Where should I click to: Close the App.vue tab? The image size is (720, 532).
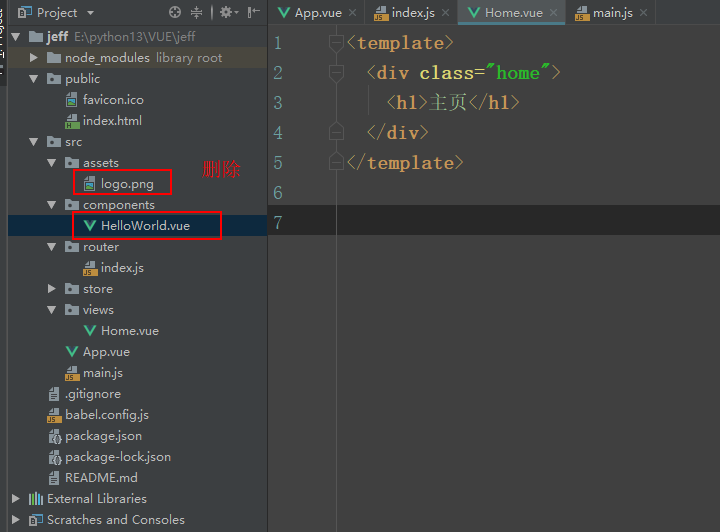tap(352, 13)
